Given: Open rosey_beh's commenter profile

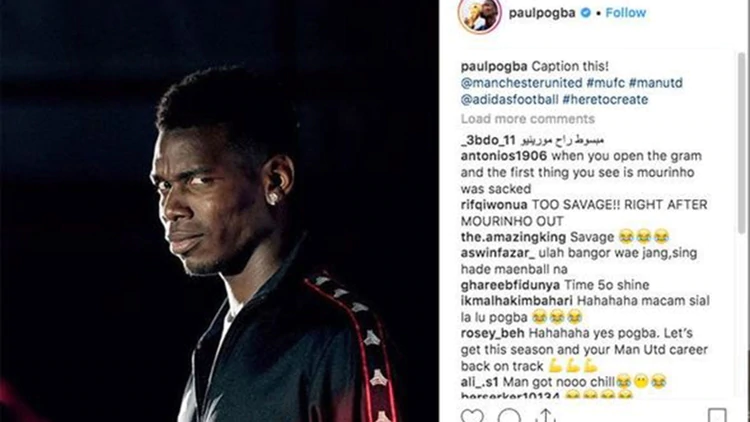Looking at the screenshot, I should click(x=493, y=333).
